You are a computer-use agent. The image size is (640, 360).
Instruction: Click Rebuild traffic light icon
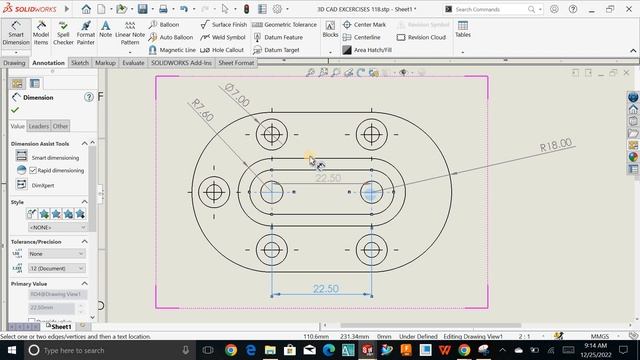tap(246, 9)
